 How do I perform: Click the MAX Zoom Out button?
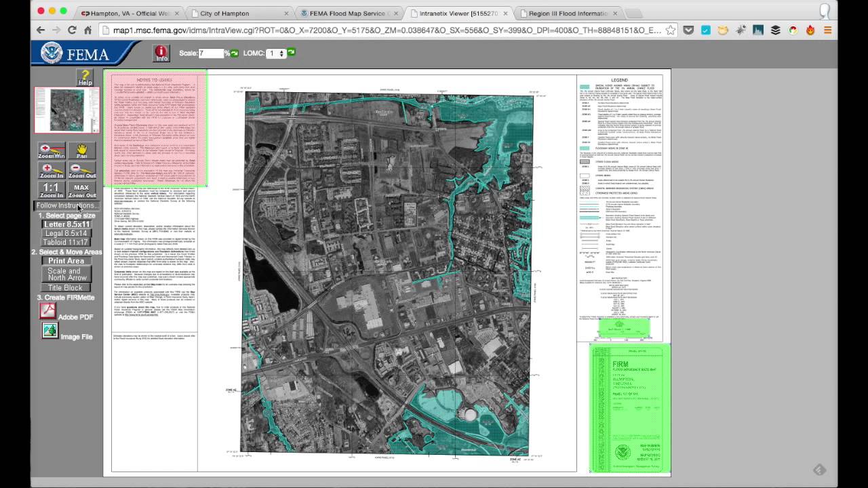pos(82,190)
